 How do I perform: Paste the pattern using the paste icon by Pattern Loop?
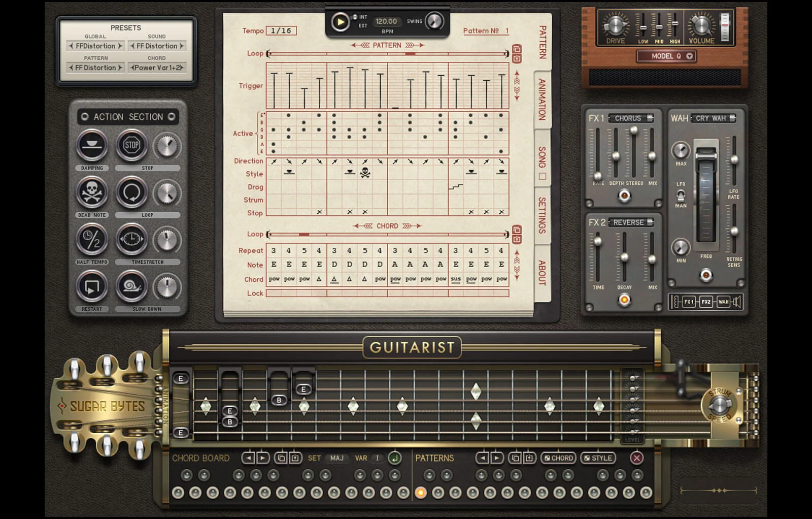tap(517, 58)
